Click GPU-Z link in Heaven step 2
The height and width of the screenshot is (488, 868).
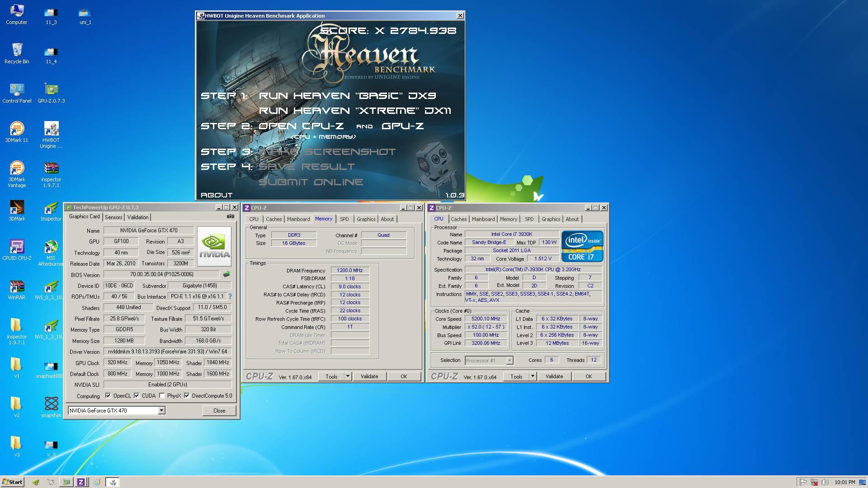[x=402, y=126]
